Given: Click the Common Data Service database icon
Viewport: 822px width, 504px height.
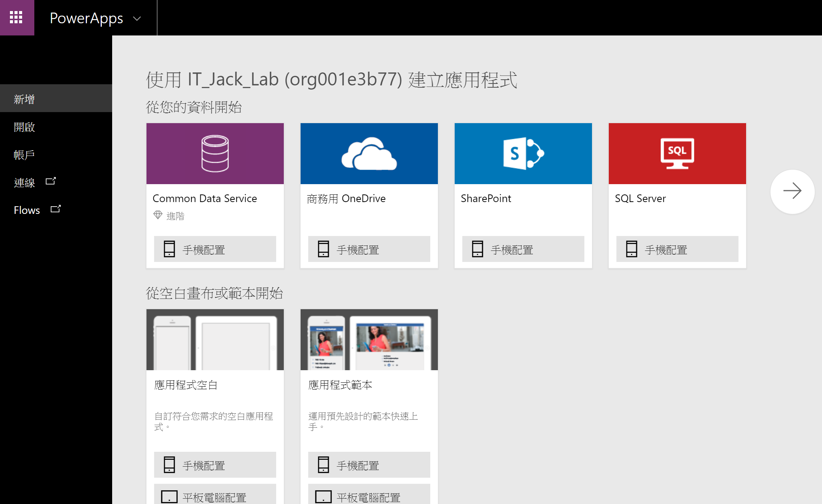Looking at the screenshot, I should point(215,154).
